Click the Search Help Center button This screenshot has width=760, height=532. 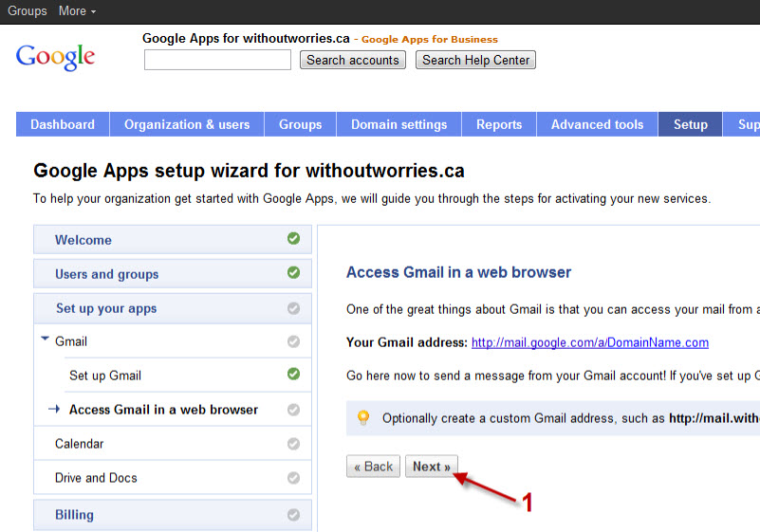(x=475, y=60)
